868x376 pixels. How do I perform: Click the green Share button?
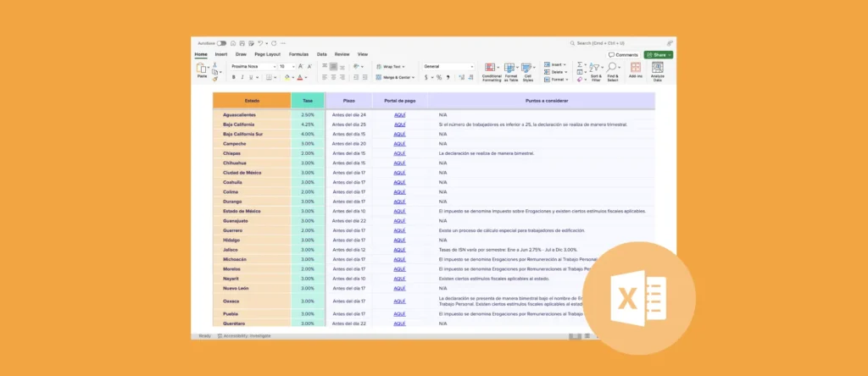click(659, 54)
